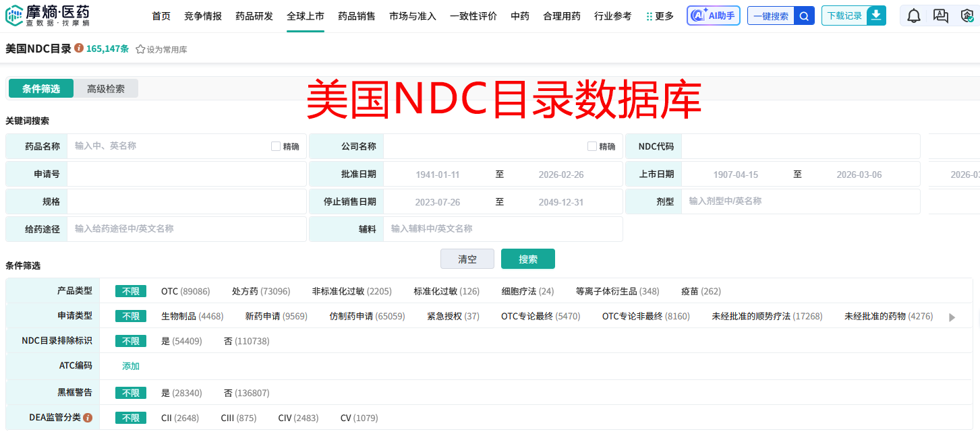Click the 辅料 input field
980x440 pixels.
pos(502,229)
